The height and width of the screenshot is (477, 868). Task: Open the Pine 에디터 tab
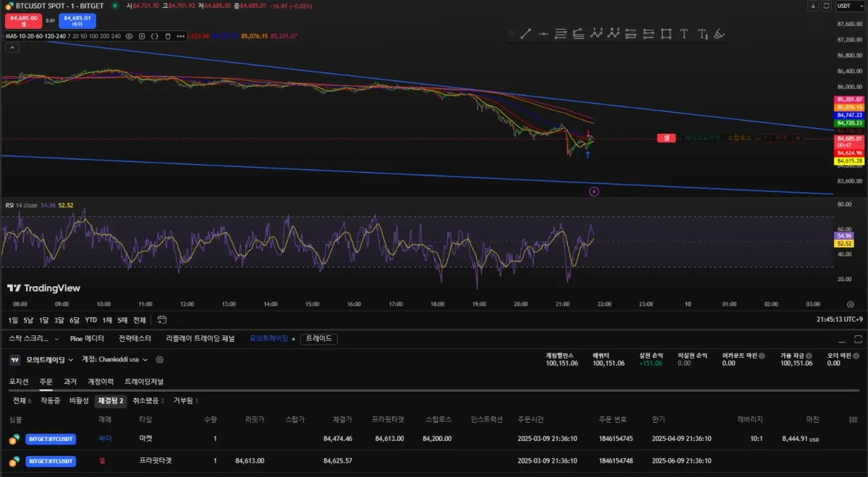point(87,338)
